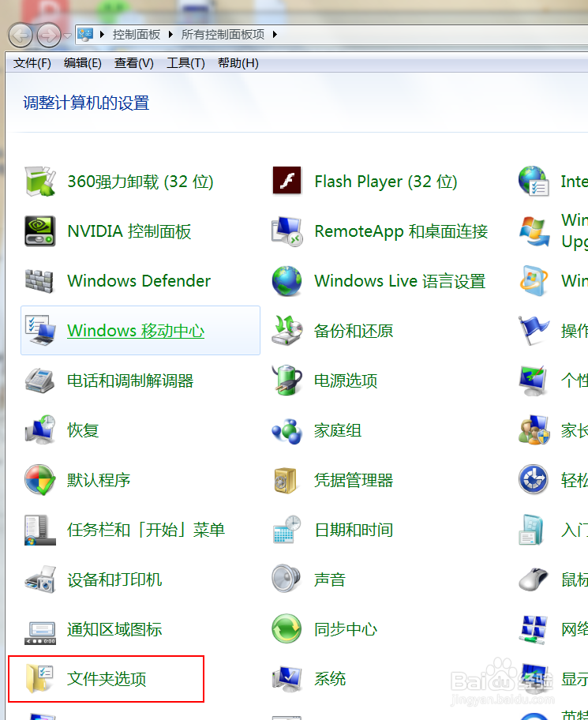Viewport: 588px width, 720px height.
Task: Click the NVIDIA 控制面板 link text
Action: (129, 231)
